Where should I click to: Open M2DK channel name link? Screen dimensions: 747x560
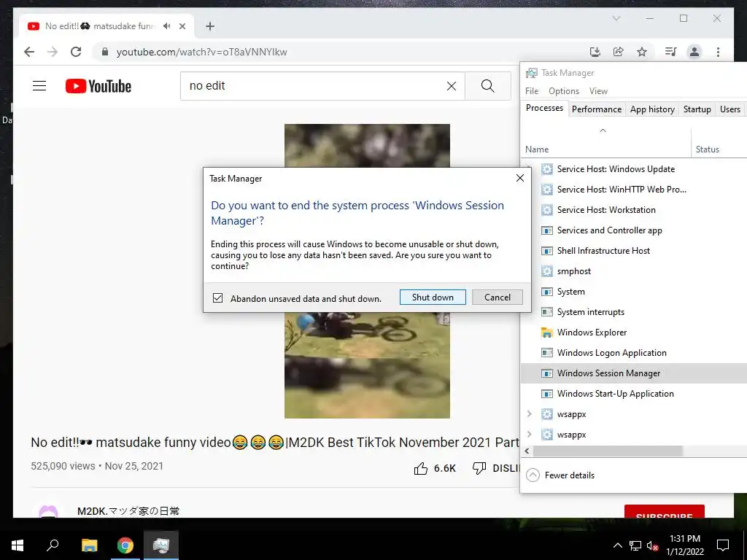pyautogui.click(x=128, y=511)
